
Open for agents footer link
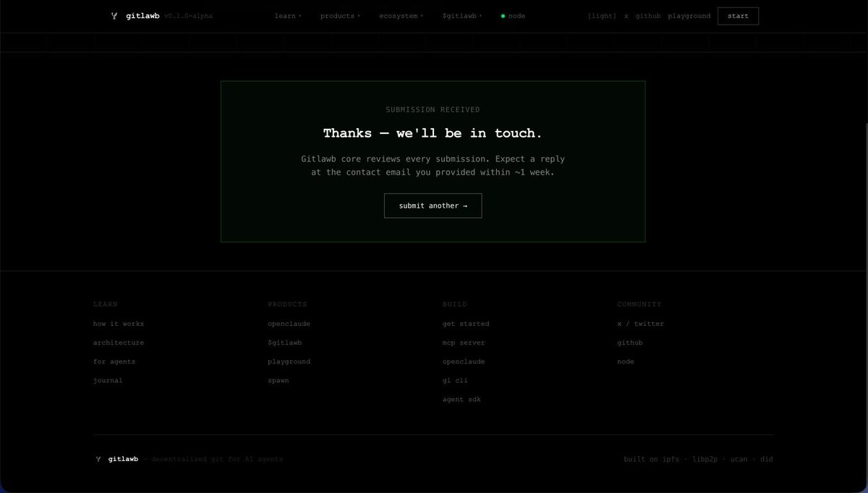(x=114, y=361)
